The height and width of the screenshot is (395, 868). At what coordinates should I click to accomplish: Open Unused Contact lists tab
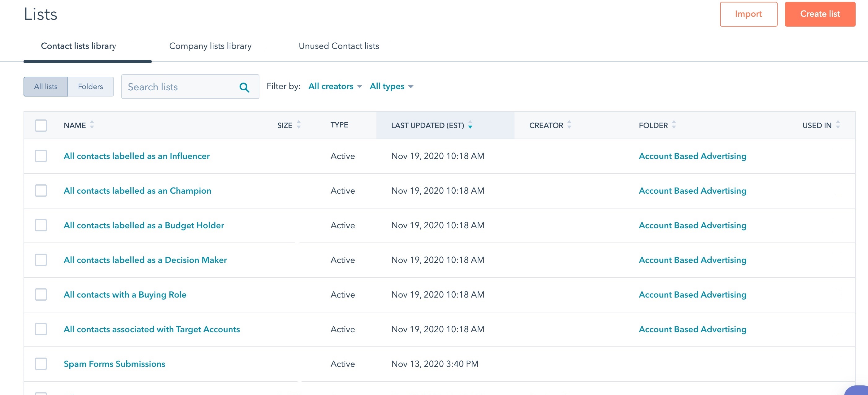click(339, 46)
